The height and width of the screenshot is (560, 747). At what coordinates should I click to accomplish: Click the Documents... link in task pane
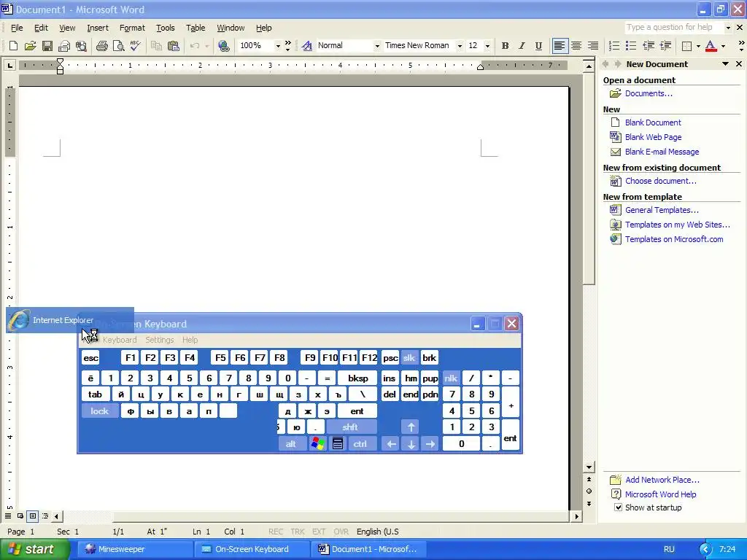(649, 93)
